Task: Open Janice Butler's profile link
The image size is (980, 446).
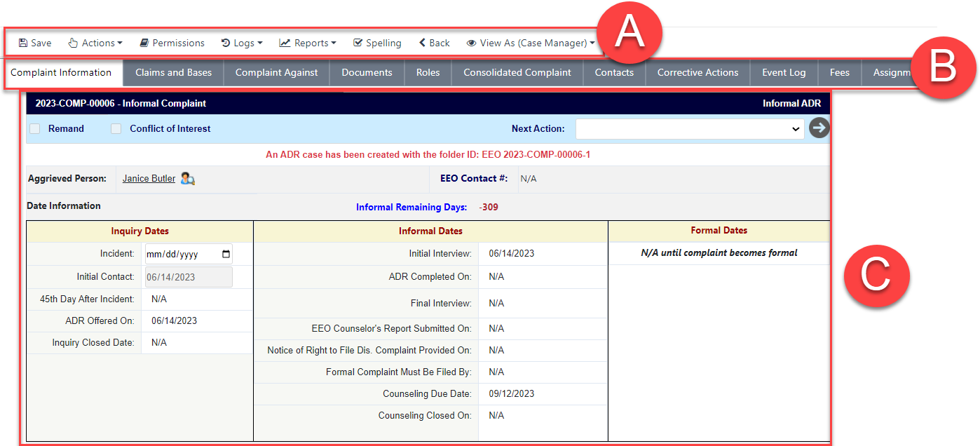Action: point(149,179)
